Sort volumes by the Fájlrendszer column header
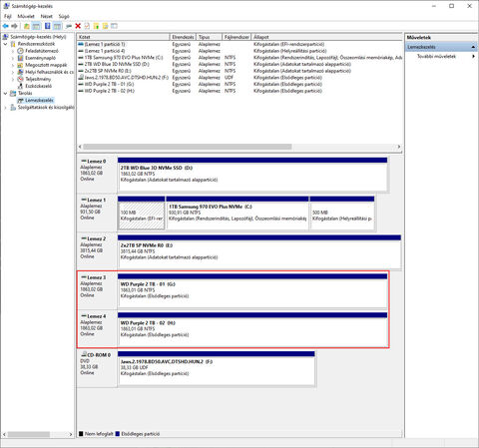This screenshot has height=448, width=479. pos(237,37)
